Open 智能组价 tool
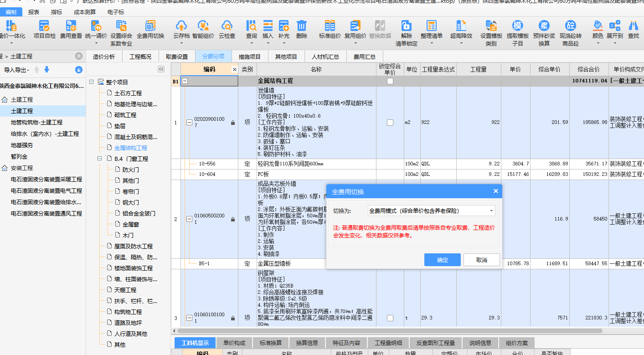Screen dimensions: 644x355 203,30
